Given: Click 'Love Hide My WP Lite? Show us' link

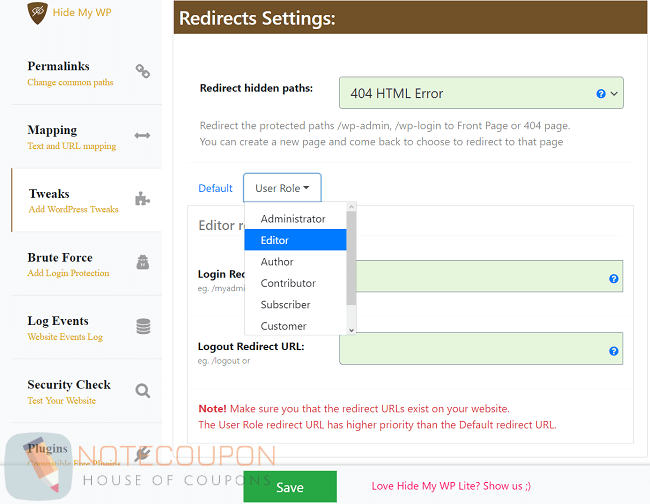Looking at the screenshot, I should tap(451, 486).
